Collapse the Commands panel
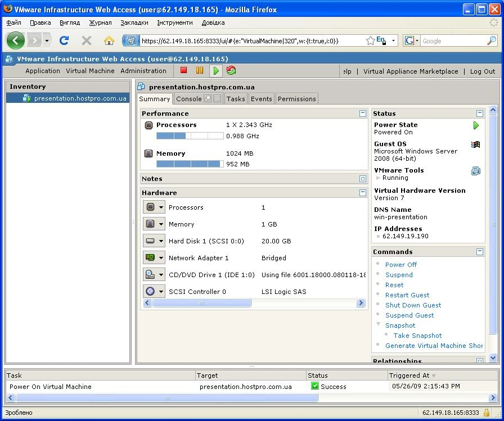This screenshot has width=504, height=421. [480, 252]
